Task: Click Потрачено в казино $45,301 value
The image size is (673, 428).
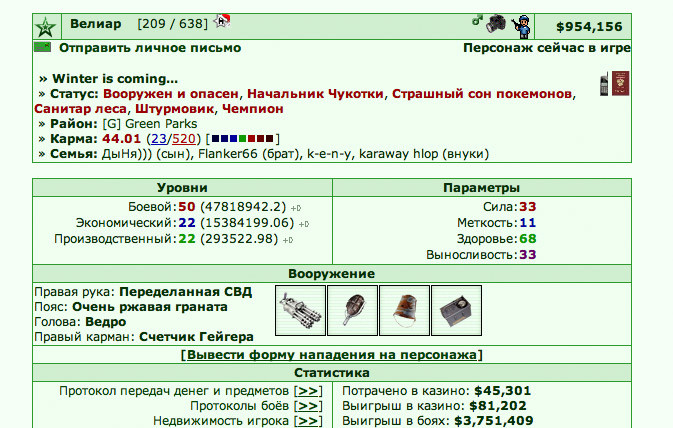Action: [503, 391]
